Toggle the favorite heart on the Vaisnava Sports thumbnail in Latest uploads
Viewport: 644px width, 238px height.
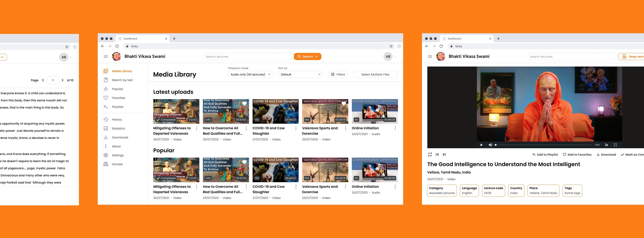[344, 103]
